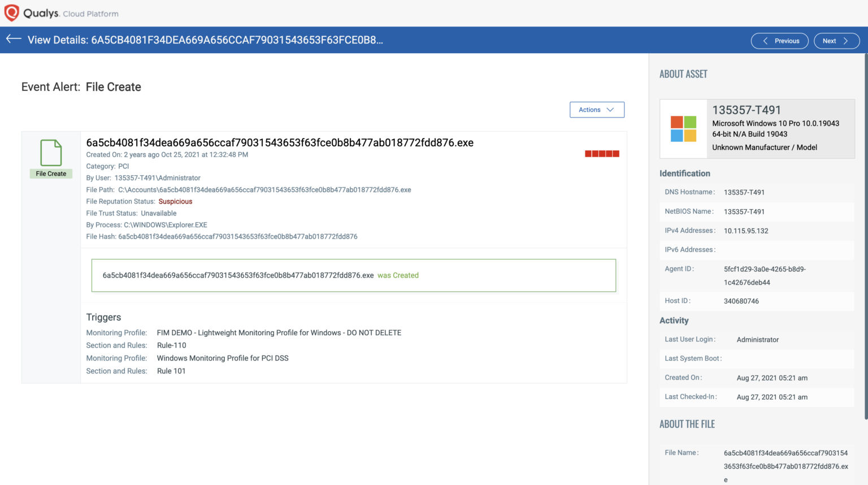Click the Windows Monitoring Profile for PCI DSS
Viewport: 868px width, 485px height.
pyautogui.click(x=223, y=358)
